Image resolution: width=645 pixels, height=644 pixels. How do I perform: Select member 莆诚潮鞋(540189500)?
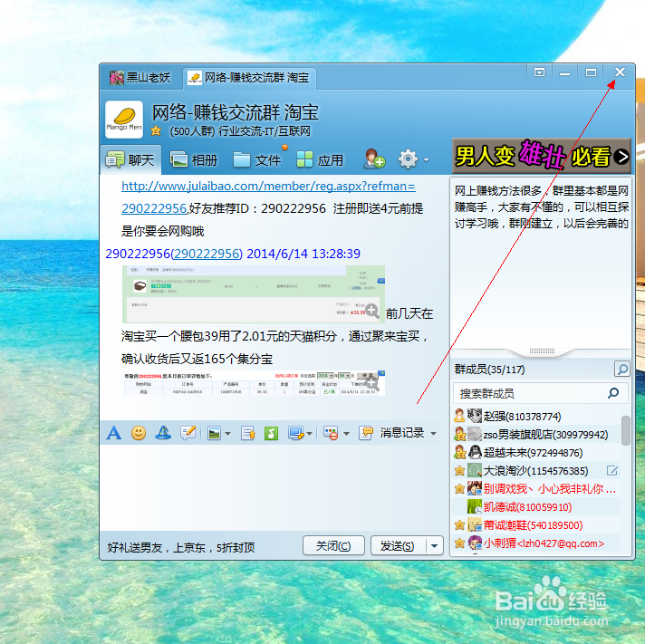click(x=536, y=524)
